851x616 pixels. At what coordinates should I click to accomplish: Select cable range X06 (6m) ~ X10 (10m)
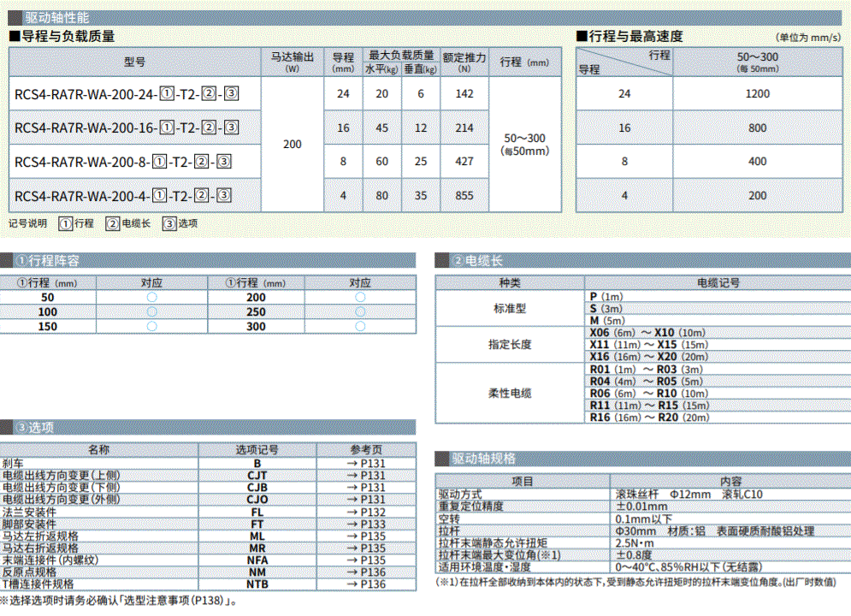647,333
